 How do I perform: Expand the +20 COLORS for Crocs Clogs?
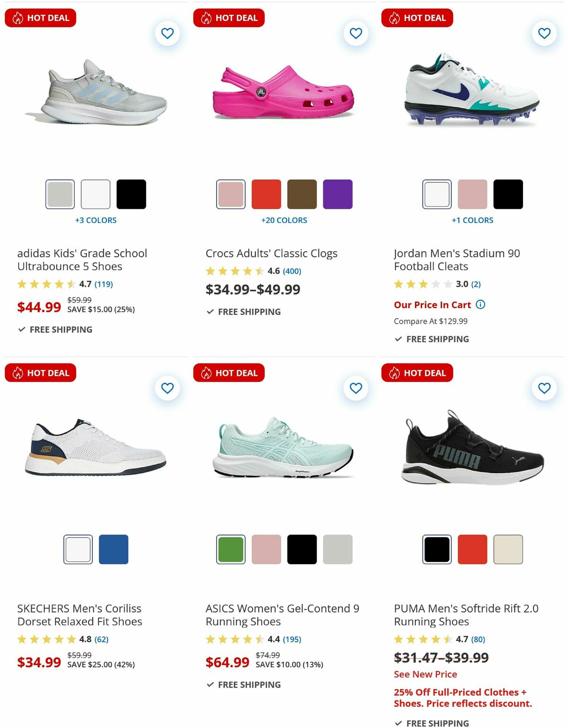(x=284, y=220)
